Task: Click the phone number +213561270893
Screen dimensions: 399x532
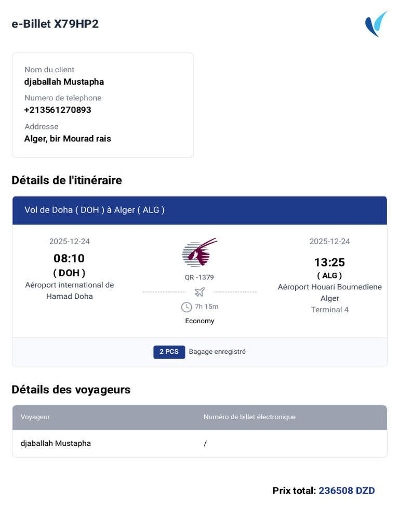Action: [58, 110]
